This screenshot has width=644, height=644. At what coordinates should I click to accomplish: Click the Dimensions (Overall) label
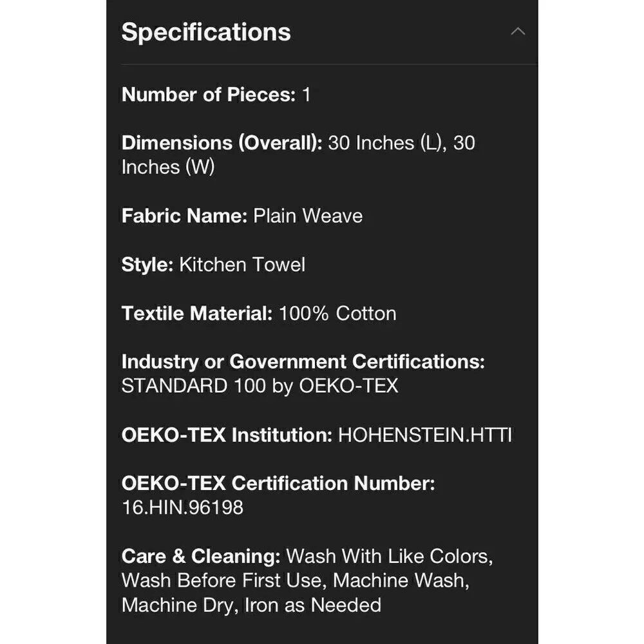click(x=222, y=143)
